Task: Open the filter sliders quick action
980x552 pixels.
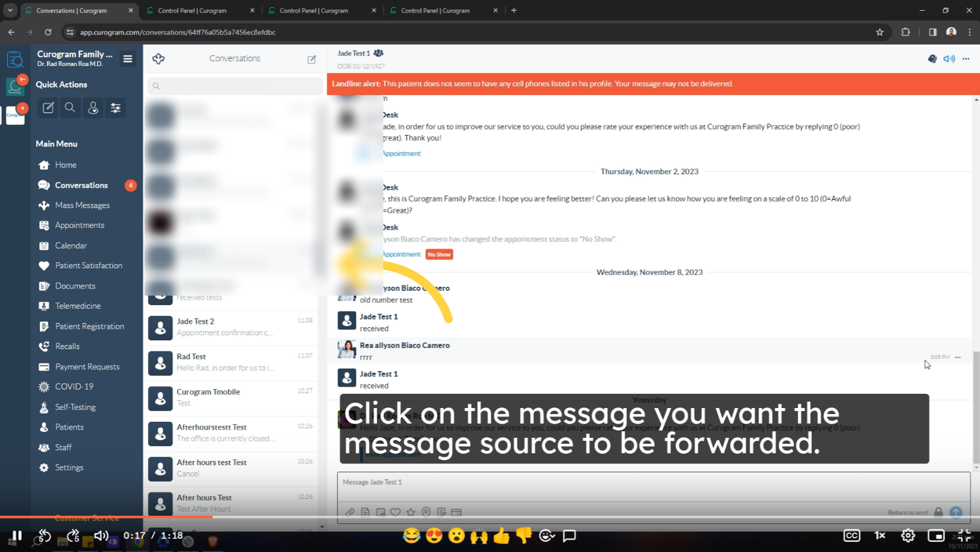Action: [115, 108]
